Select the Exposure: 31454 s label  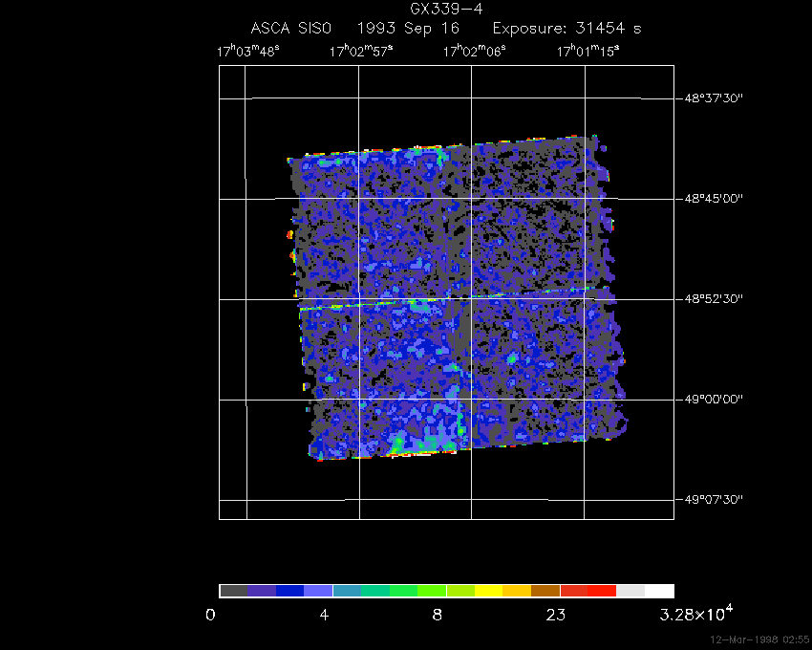click(567, 29)
